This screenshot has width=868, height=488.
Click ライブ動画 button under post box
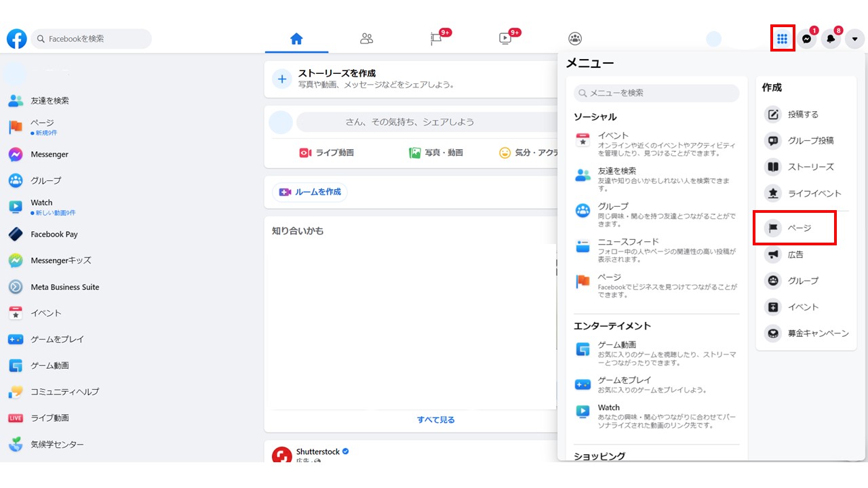pos(327,152)
